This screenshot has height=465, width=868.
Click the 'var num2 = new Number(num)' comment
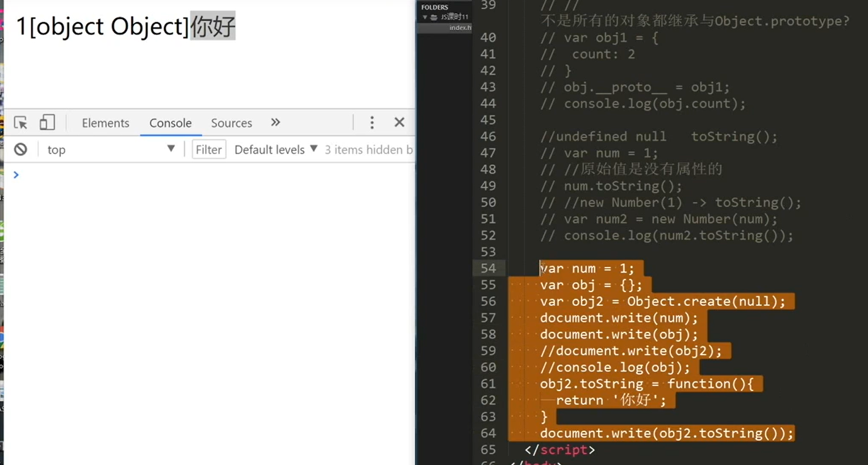click(x=658, y=219)
